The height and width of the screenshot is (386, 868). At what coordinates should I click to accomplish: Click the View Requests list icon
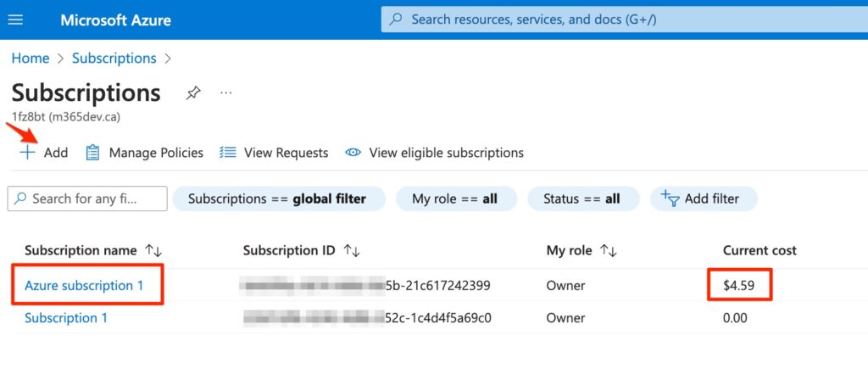227,153
